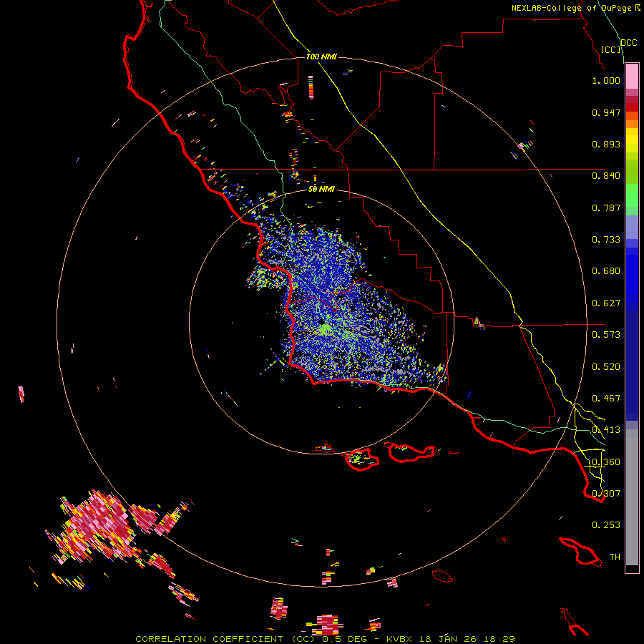Click the Correlation Coefficient caption at bottom

pos(325,639)
